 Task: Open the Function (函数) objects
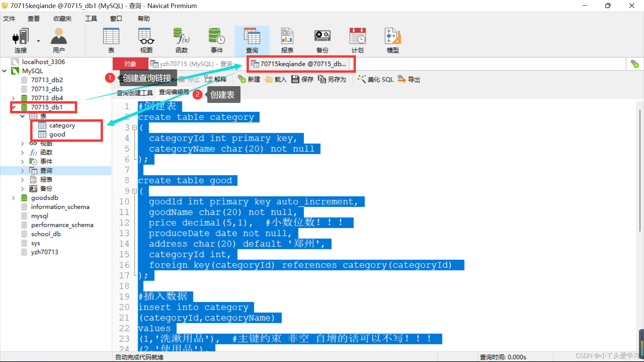tap(181, 41)
